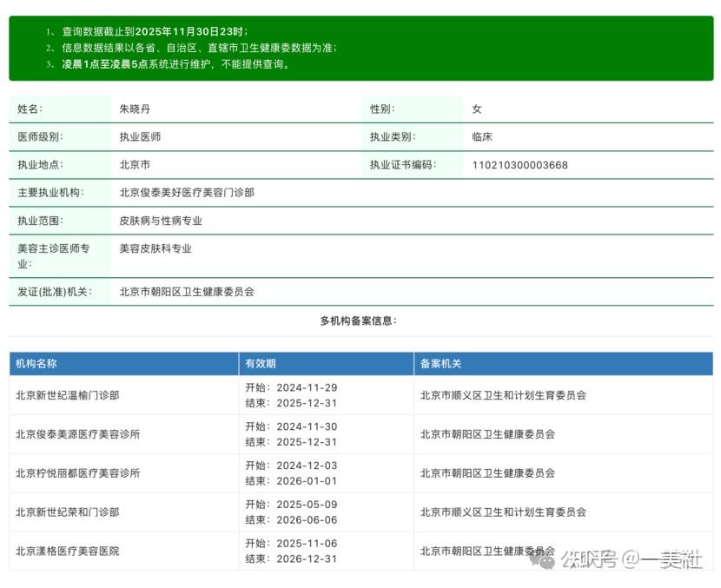The height and width of the screenshot is (588, 721).
Task: Click 北京漾格医疗美容医院 in last row
Action: (x=69, y=551)
